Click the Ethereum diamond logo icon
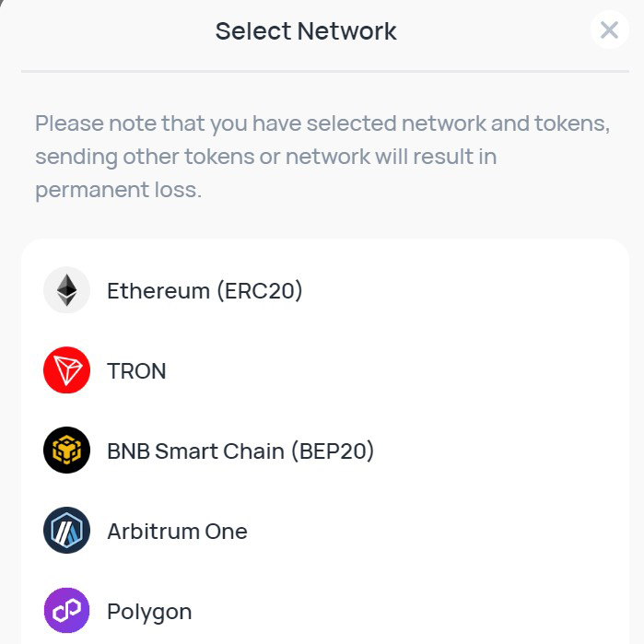 (66, 290)
